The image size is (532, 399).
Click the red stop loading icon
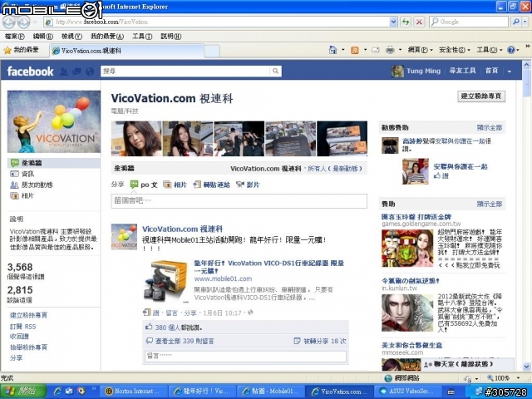pyautogui.click(x=419, y=22)
